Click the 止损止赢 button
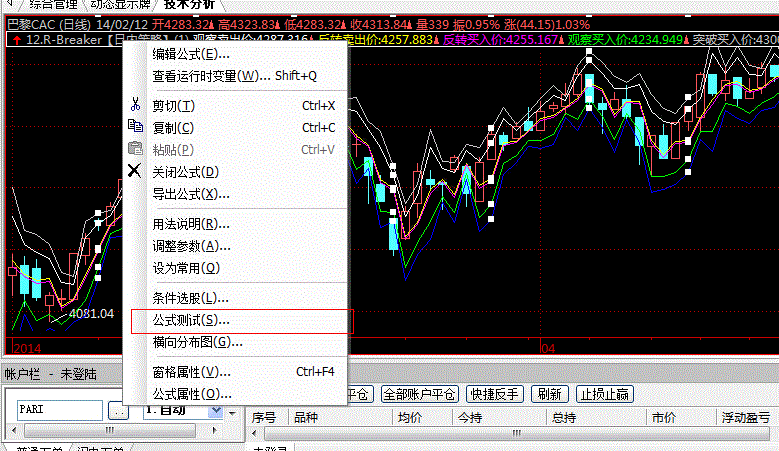Image resolution: width=779 pixels, height=451 pixels. 605,394
